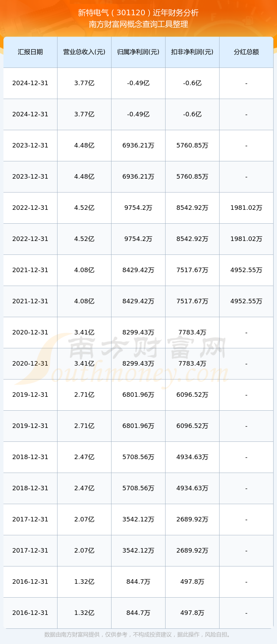Screen dimensions: 277x644
Task: Select the 归属净利润(元) column header
Action: pos(138,52)
